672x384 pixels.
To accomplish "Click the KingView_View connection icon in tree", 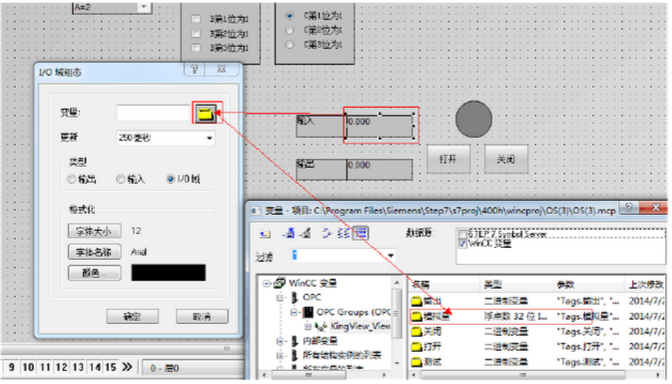I will pos(321,327).
